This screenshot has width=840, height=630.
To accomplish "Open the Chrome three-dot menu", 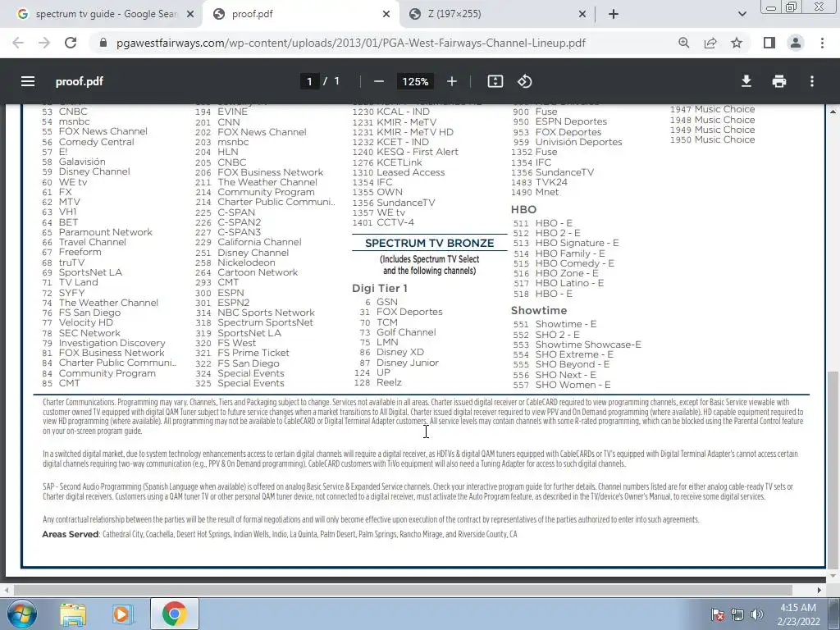I will (x=822, y=43).
